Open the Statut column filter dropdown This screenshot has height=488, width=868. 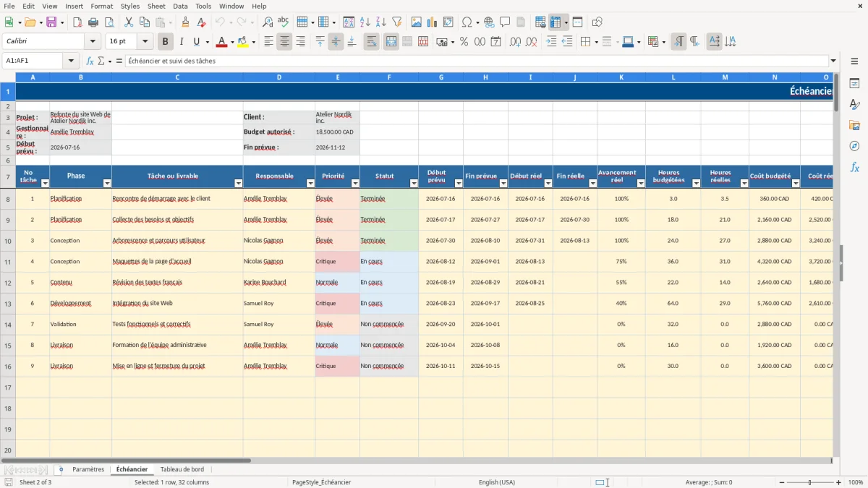pos(414,184)
